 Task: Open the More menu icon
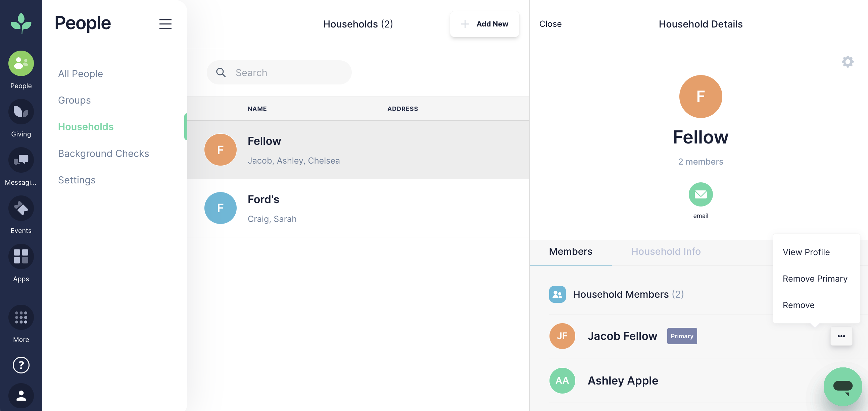(21, 317)
